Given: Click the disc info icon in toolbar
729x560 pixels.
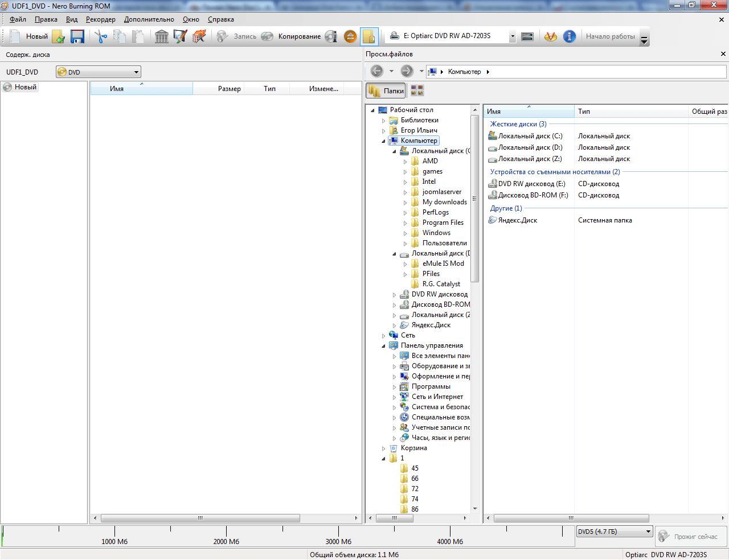Looking at the screenshot, I should click(x=331, y=36).
